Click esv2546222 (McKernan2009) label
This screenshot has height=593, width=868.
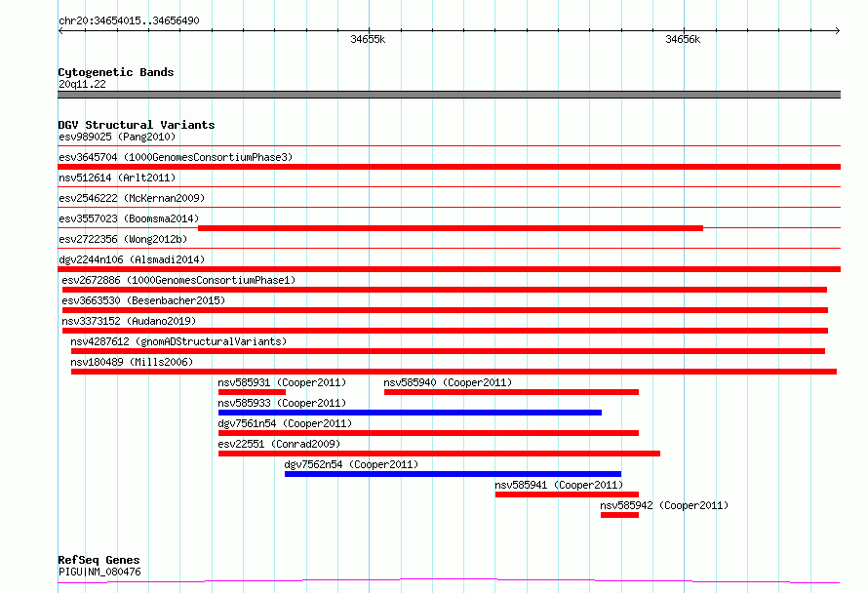pyautogui.click(x=132, y=198)
